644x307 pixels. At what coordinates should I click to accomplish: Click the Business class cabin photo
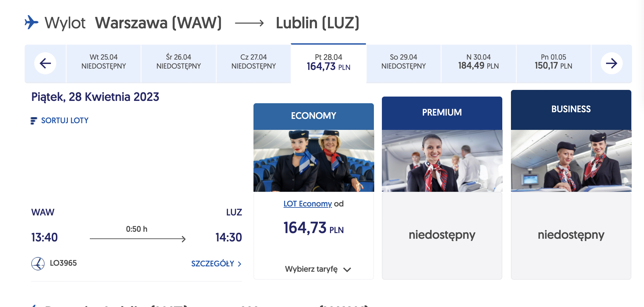571,161
